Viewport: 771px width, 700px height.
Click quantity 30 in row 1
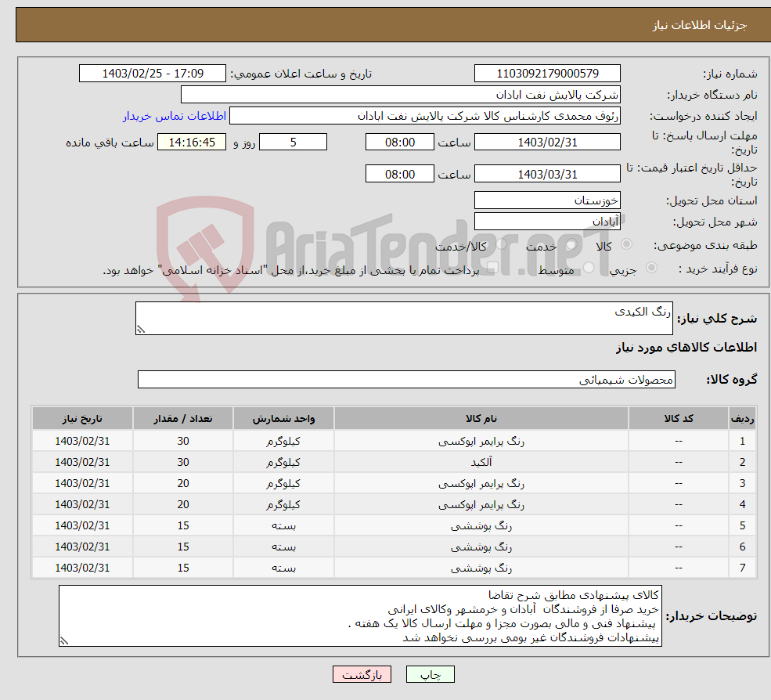(x=183, y=442)
